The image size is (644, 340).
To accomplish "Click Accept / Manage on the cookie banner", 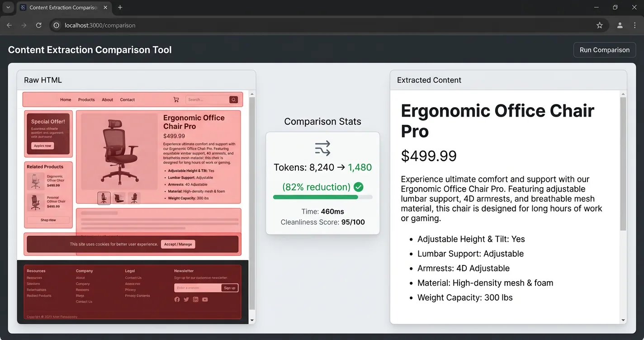I will pos(178,244).
